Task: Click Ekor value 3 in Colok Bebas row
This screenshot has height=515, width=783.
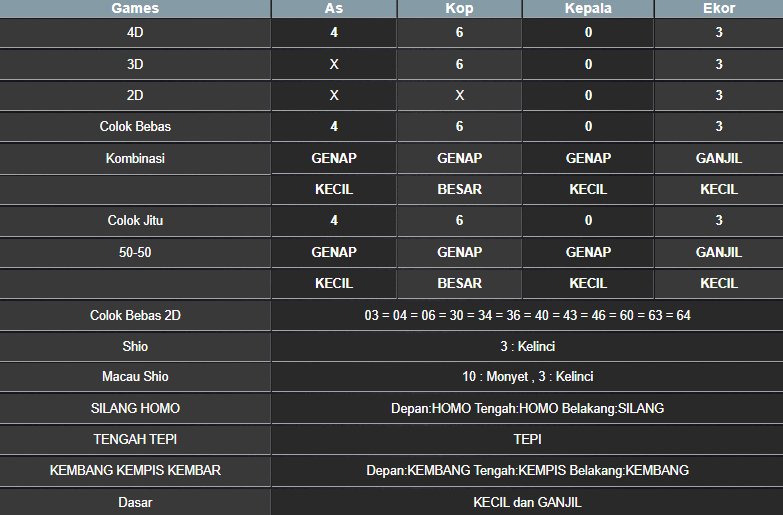Action: pos(719,126)
